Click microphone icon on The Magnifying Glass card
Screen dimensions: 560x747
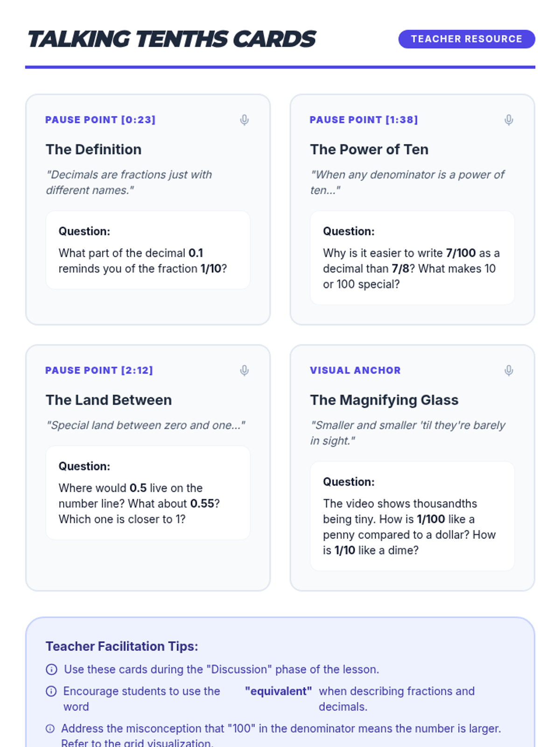pyautogui.click(x=509, y=371)
